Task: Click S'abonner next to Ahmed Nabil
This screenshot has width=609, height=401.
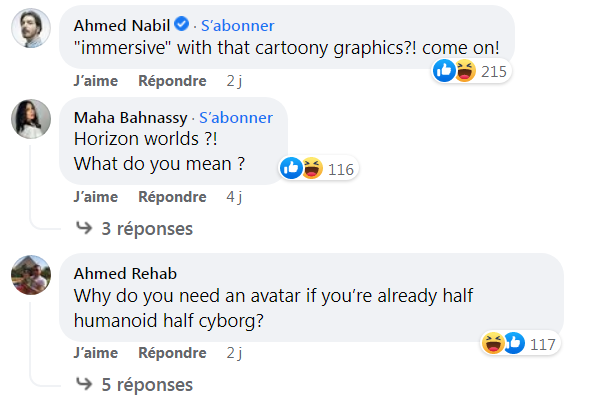Action: [x=238, y=25]
